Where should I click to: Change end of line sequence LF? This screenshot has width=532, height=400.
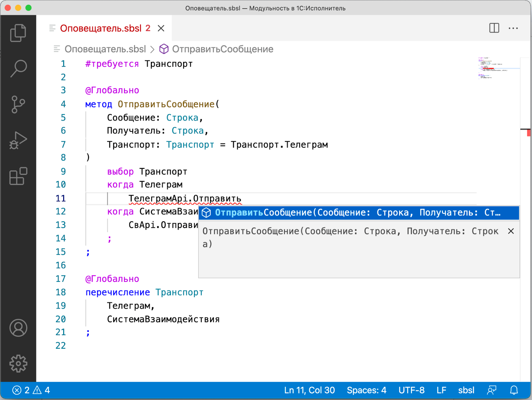[441, 390]
